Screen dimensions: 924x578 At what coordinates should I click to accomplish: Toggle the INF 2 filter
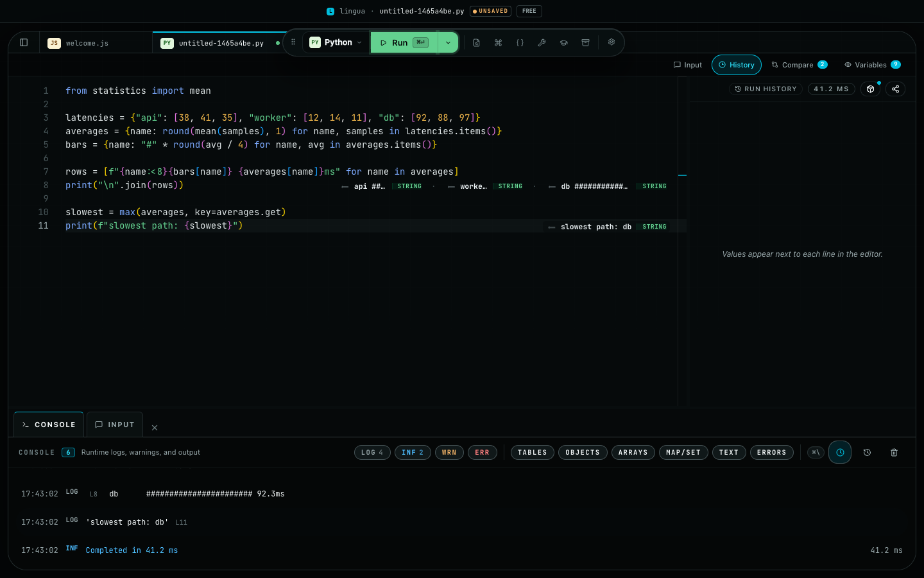pyautogui.click(x=413, y=452)
